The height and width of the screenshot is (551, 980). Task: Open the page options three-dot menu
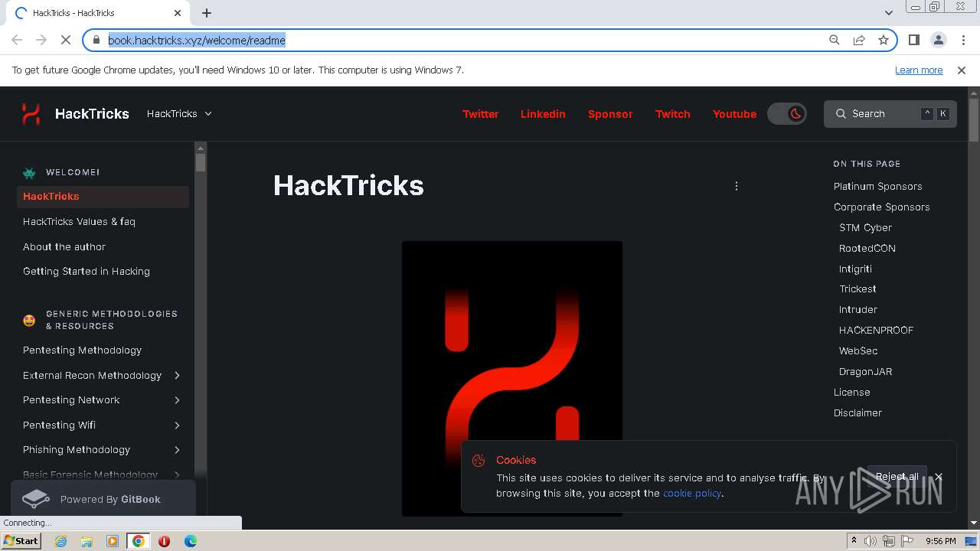737,186
